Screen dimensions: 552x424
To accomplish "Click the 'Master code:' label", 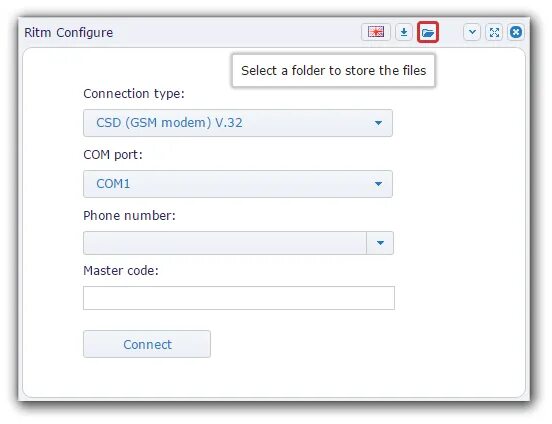I will [121, 270].
